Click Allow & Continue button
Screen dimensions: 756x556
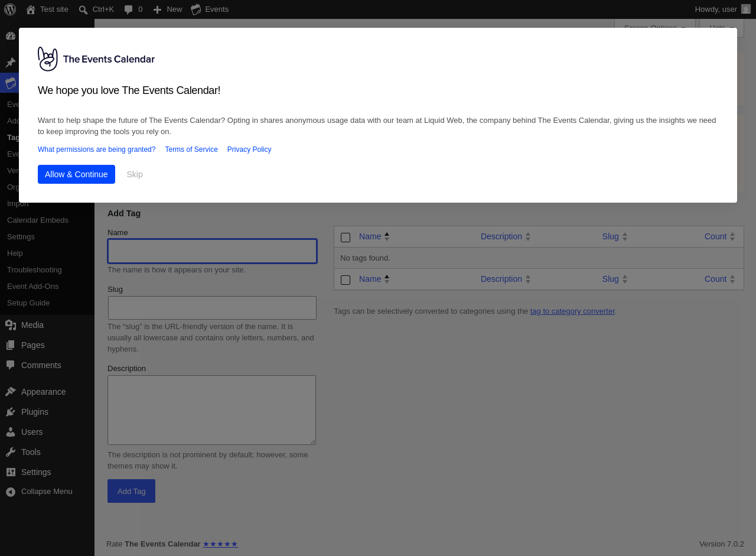[x=76, y=174]
